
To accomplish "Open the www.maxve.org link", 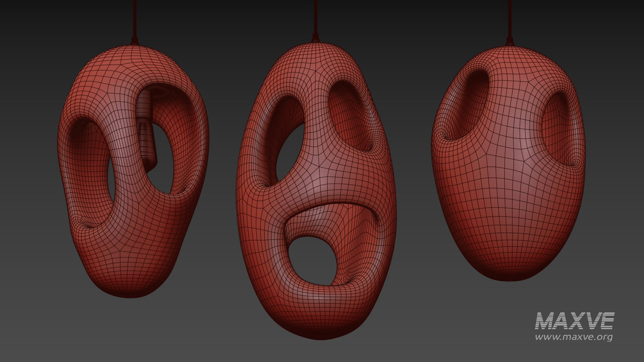I will pos(574,337).
